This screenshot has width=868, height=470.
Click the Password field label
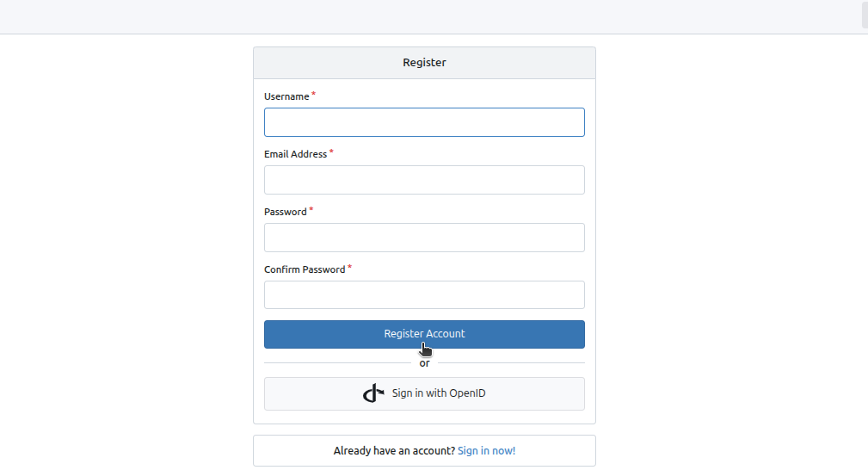click(285, 212)
